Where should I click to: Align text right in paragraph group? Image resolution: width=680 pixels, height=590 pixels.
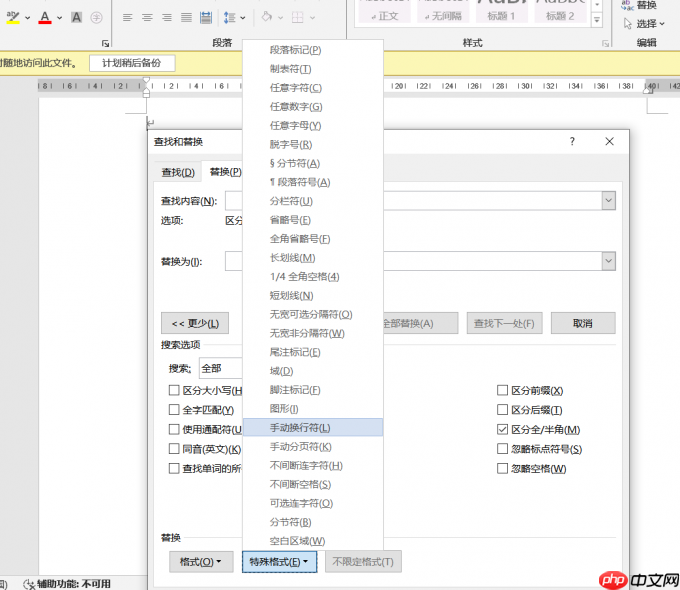(167, 17)
